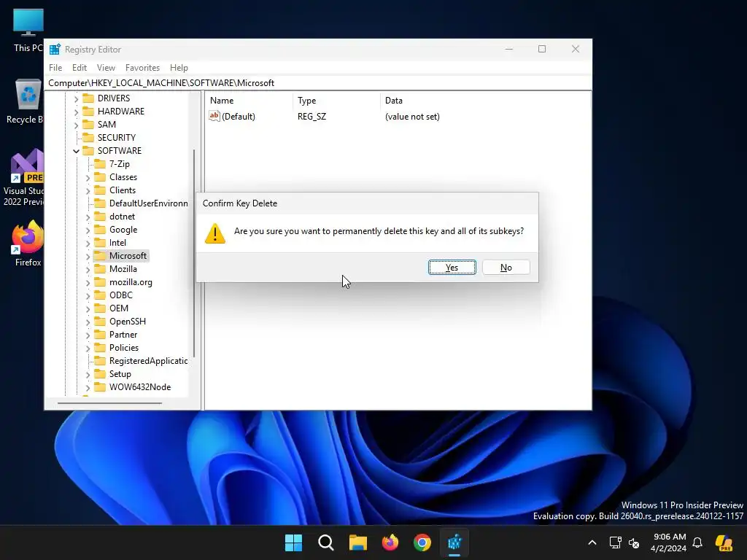Select the WOW6432Node folder icon
The height and width of the screenshot is (560, 747).
click(x=99, y=387)
